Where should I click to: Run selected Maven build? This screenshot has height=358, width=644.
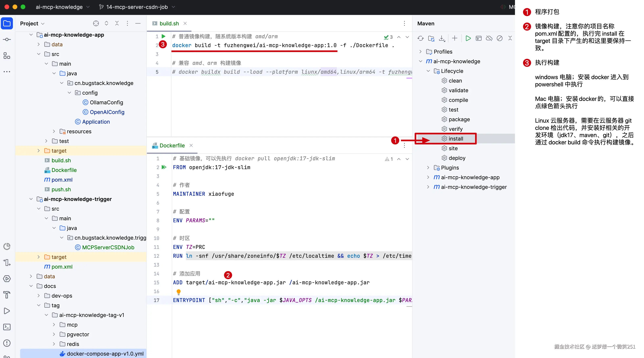468,38
